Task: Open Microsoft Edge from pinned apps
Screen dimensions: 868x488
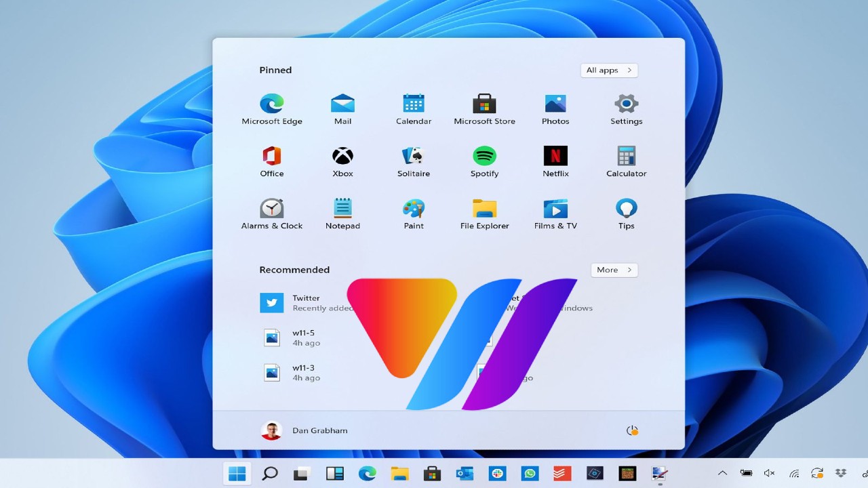Action: coord(272,110)
